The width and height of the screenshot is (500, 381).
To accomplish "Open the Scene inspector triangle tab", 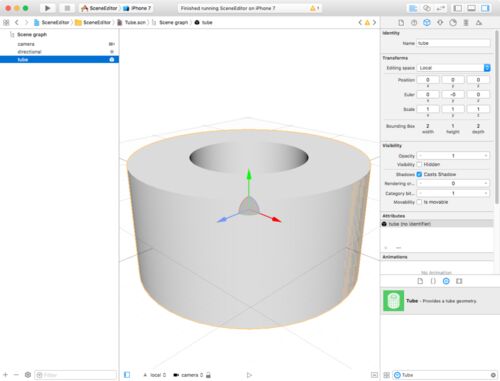I will point(479,23).
